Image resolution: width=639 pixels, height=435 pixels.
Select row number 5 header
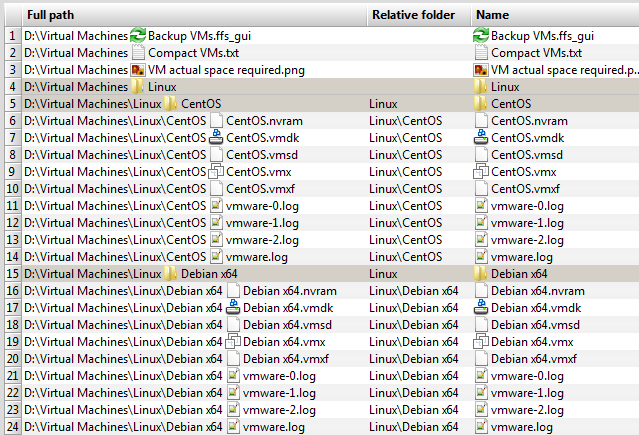[13, 104]
